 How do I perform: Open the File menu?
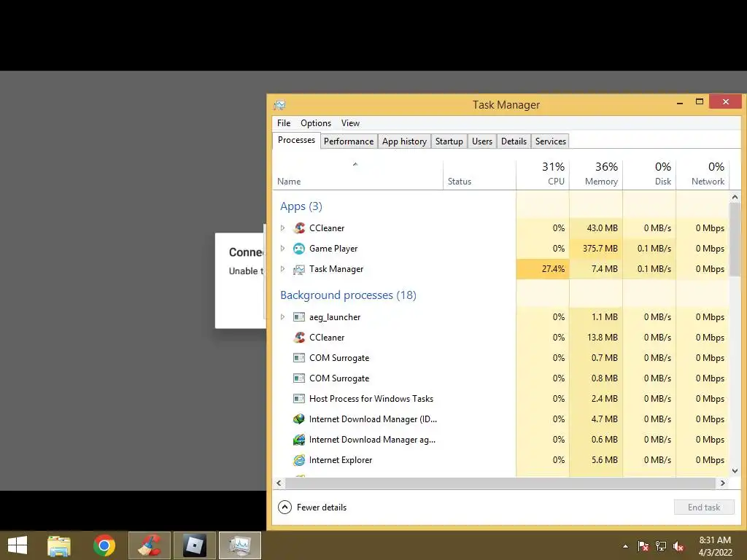point(284,123)
